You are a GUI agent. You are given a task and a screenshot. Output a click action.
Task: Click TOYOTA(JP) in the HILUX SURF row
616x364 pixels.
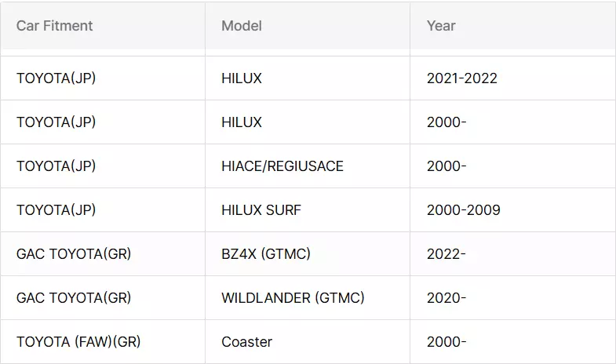[x=56, y=210]
